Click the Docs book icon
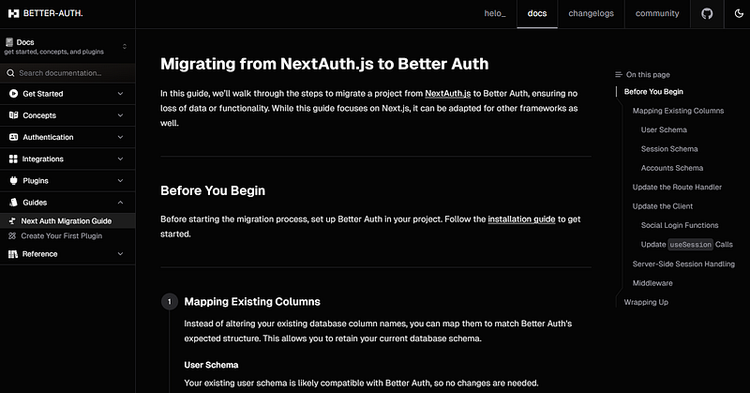Screen dimensions: 750x393 [x=9, y=42]
